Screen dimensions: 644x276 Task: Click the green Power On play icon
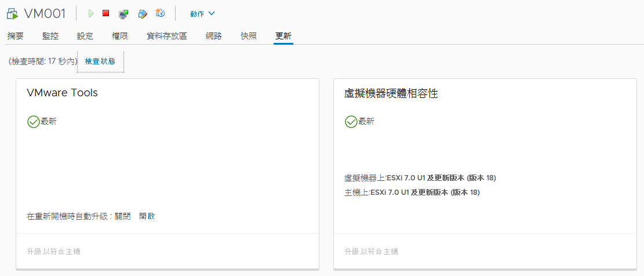pyautogui.click(x=91, y=13)
